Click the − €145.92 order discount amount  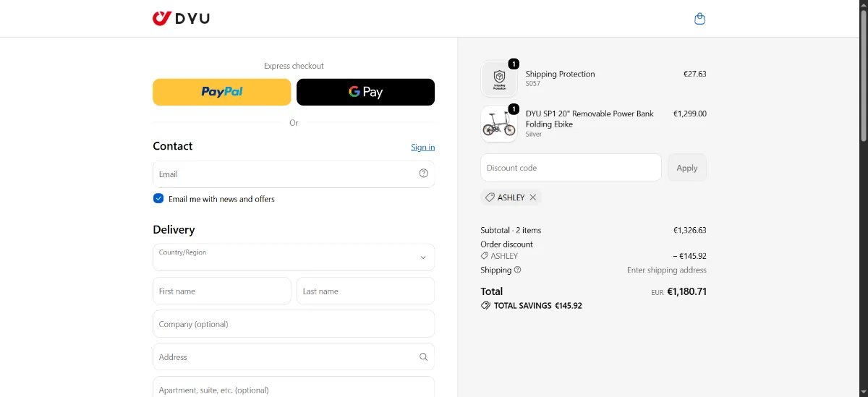(x=689, y=256)
